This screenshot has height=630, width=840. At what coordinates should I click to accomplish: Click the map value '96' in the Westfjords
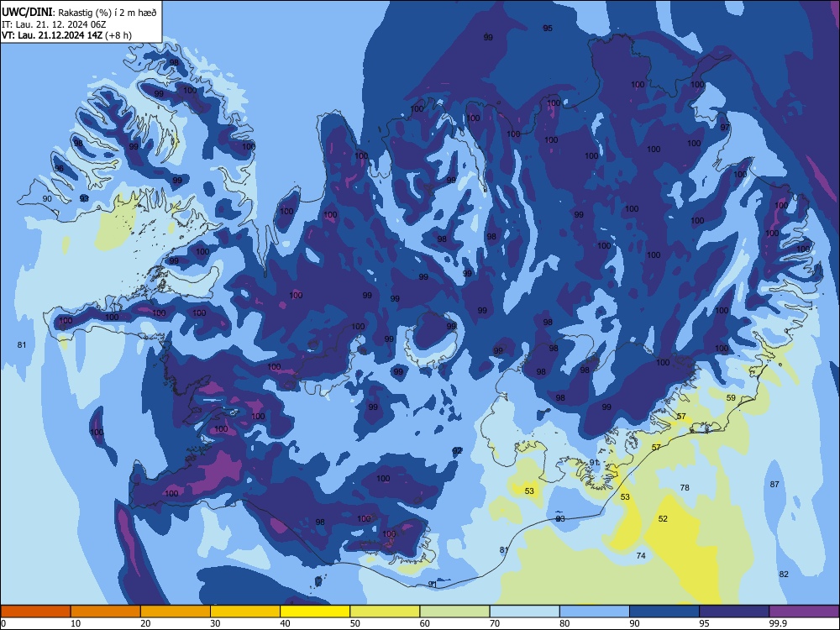pyautogui.click(x=59, y=168)
